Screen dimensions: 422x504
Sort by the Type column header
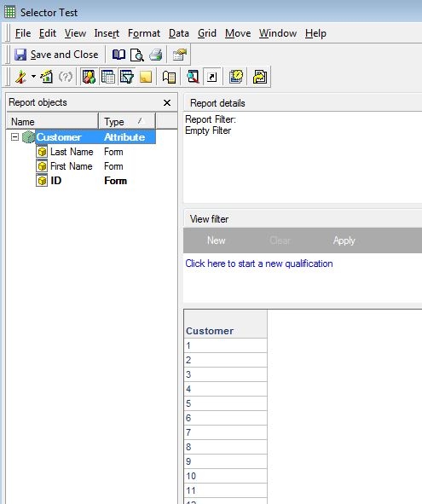tap(127, 121)
